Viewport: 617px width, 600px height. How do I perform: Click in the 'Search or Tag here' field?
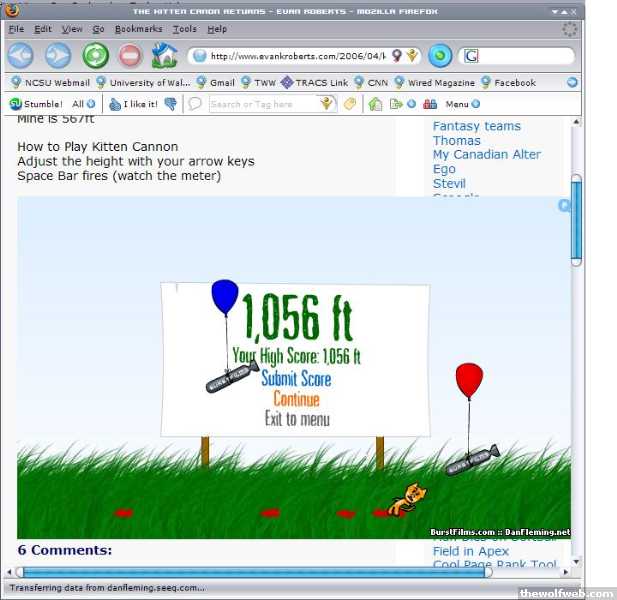point(262,103)
